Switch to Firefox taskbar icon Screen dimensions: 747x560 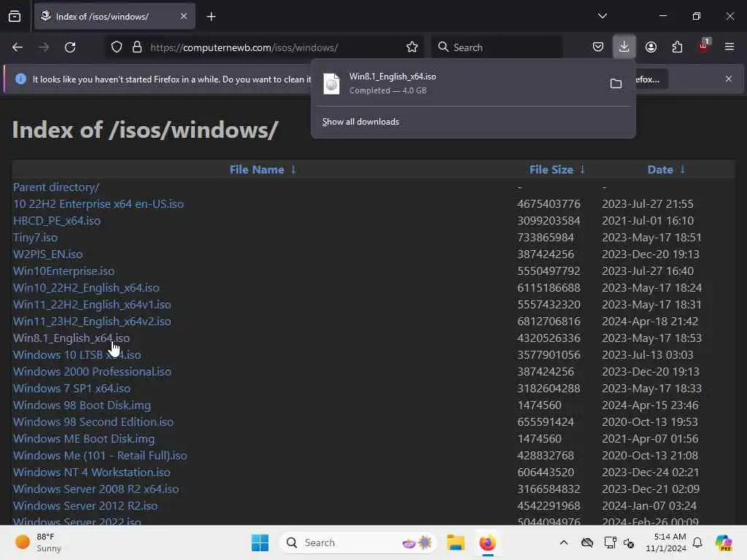(x=487, y=542)
